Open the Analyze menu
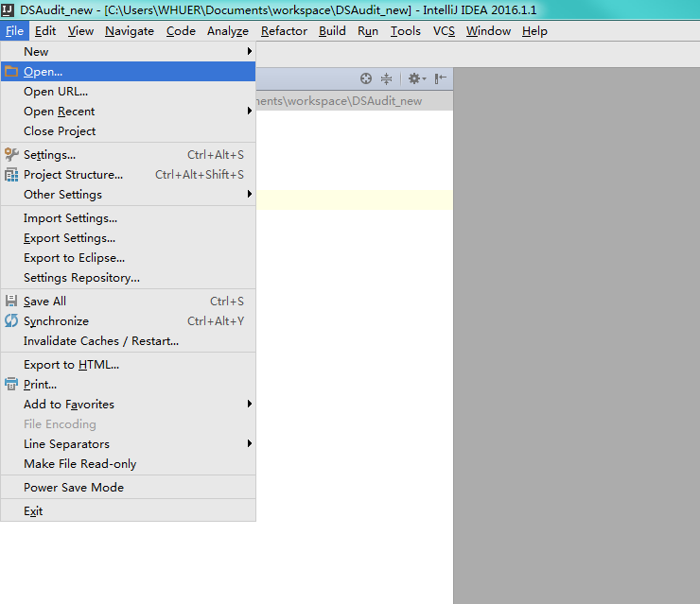Screen dimensions: 700x604 [228, 31]
